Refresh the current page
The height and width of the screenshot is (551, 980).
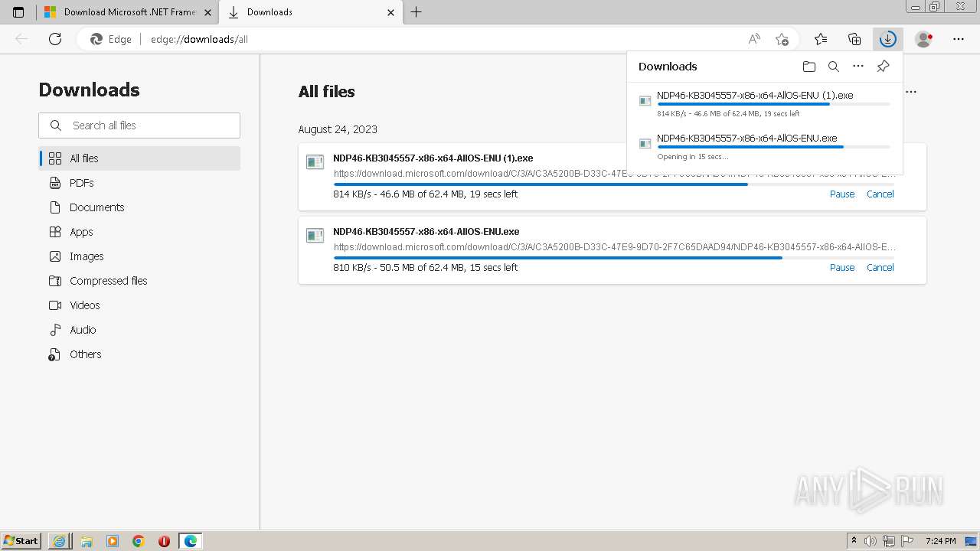55,39
